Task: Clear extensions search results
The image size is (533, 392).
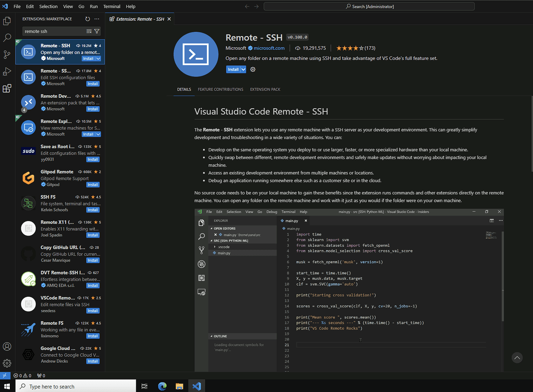Action: pyautogui.click(x=89, y=31)
